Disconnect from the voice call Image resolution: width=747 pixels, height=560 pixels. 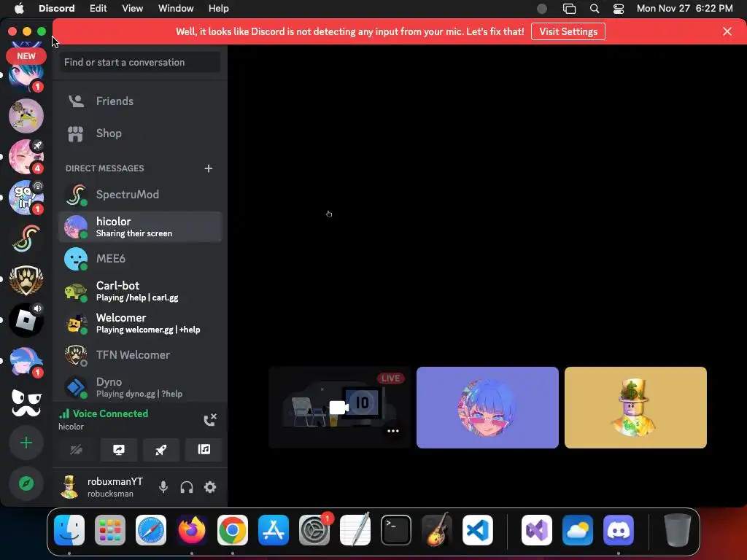coord(210,419)
